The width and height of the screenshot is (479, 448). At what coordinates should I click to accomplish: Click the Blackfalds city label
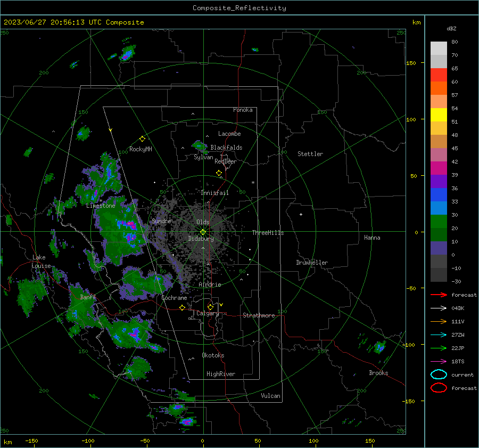[x=226, y=148]
